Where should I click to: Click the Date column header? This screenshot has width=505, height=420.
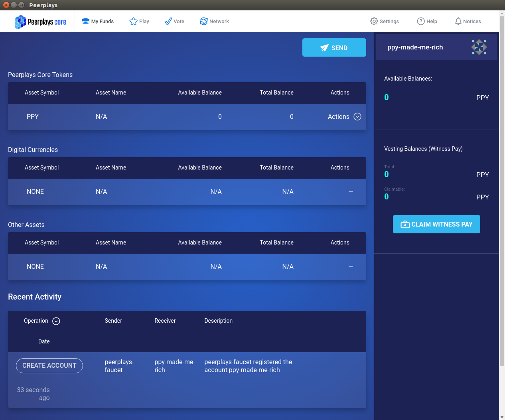44,341
